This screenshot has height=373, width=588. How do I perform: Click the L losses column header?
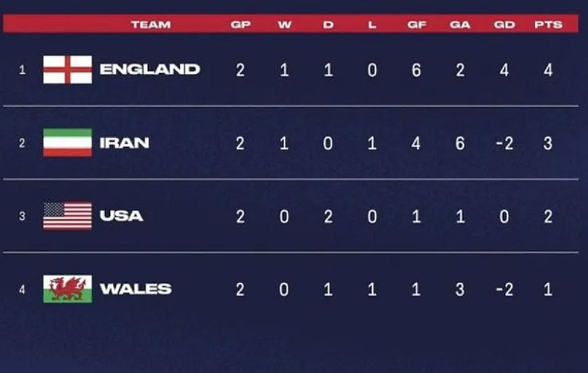click(x=372, y=25)
